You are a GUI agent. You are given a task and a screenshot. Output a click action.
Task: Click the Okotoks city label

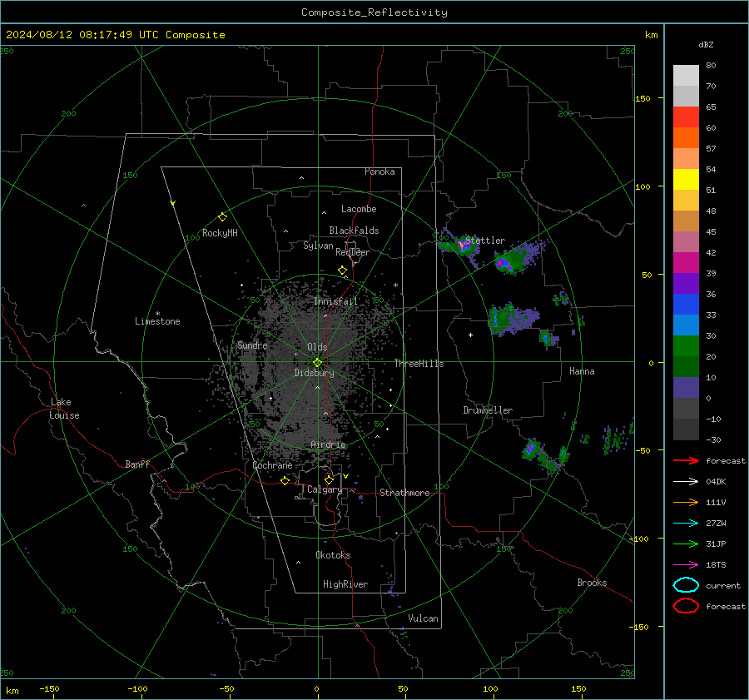pyautogui.click(x=333, y=555)
